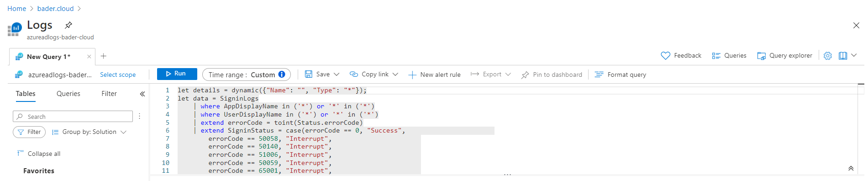Click Collapse all

click(x=39, y=154)
